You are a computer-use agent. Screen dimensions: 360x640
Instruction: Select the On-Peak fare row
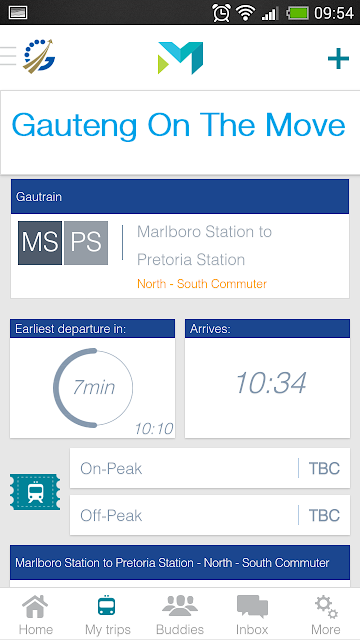tap(210, 468)
